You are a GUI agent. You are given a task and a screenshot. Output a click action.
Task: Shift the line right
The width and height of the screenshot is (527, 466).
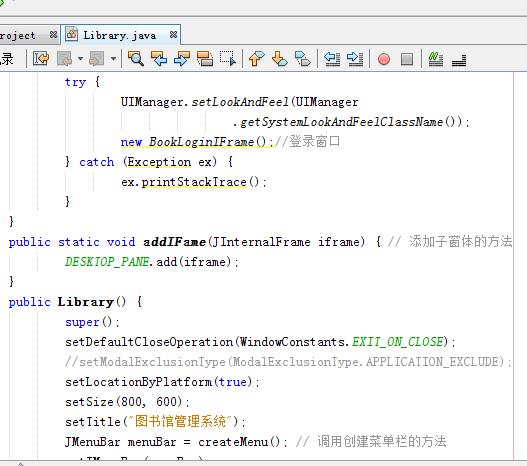click(x=355, y=59)
